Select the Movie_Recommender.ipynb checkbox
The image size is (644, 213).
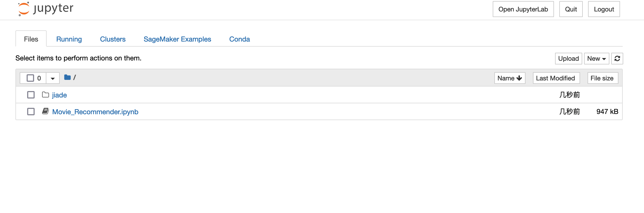(31, 112)
